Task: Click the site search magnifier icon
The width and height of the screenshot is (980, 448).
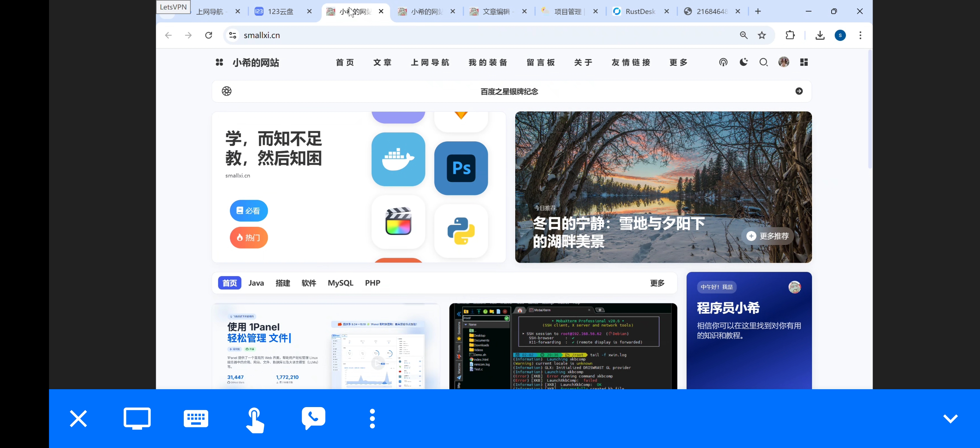Action: [x=763, y=62]
